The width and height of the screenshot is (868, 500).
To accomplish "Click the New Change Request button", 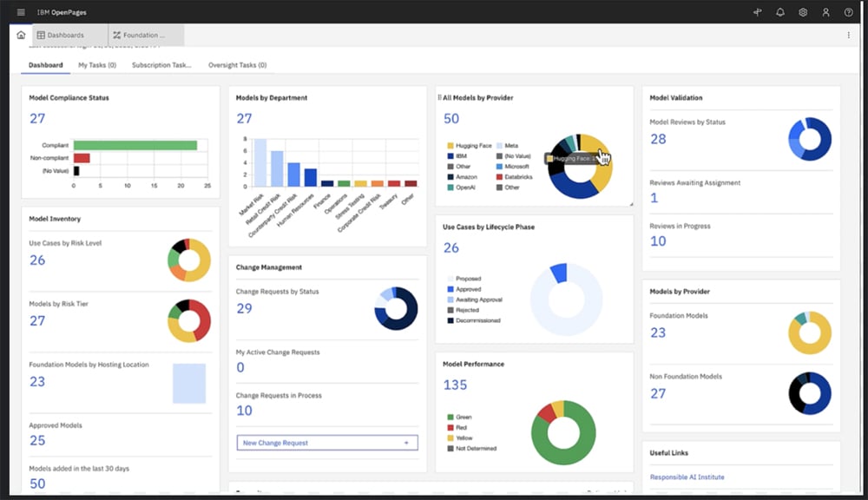I will [326, 443].
